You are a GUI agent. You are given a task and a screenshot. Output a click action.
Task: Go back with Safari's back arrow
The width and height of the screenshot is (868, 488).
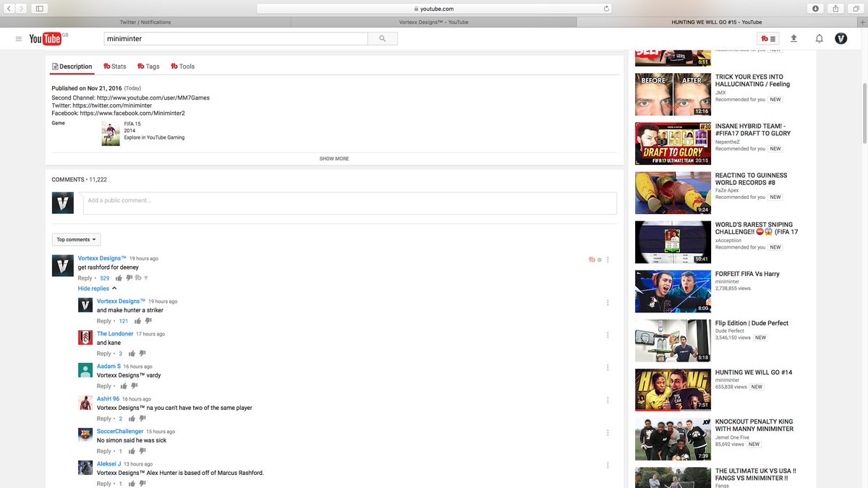coord(9,9)
